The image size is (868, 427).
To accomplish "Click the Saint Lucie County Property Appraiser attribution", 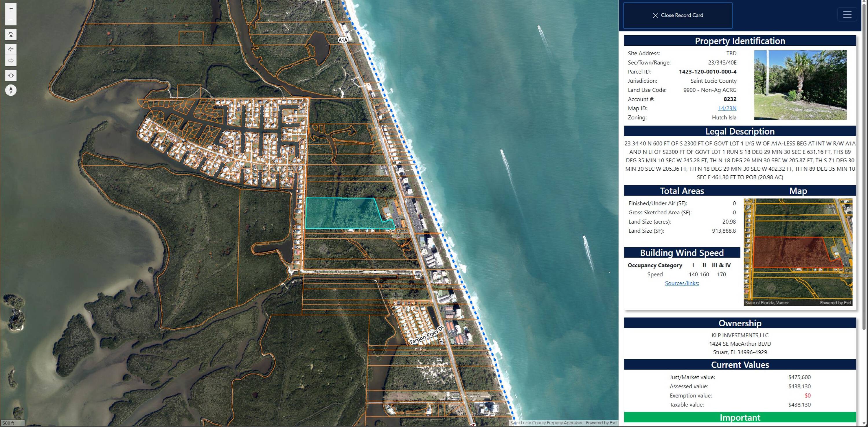I will click(x=546, y=423).
